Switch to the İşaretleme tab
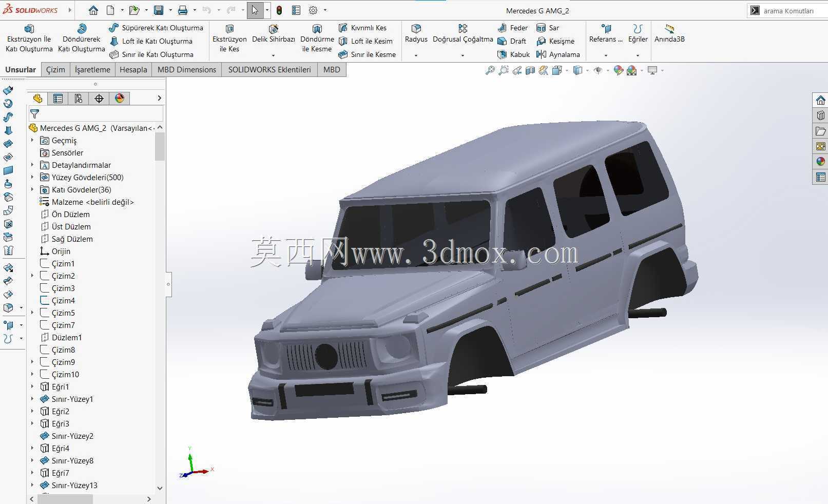 92,70
